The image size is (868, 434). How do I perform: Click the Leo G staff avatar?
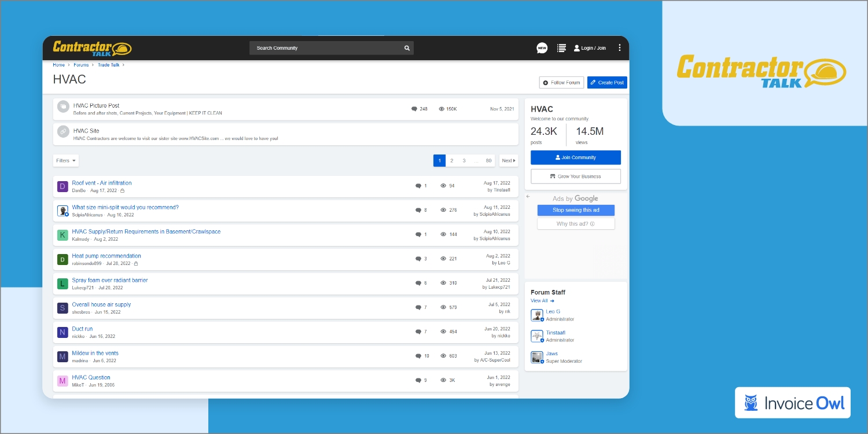pyautogui.click(x=537, y=315)
